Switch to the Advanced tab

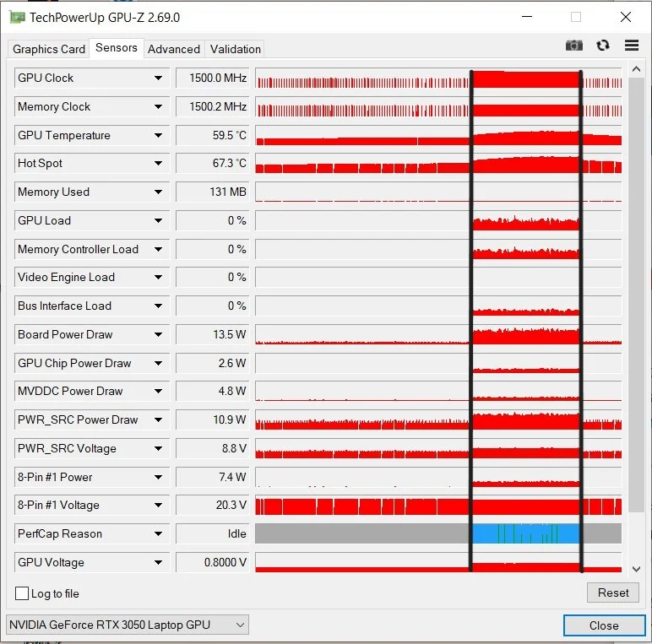point(174,49)
